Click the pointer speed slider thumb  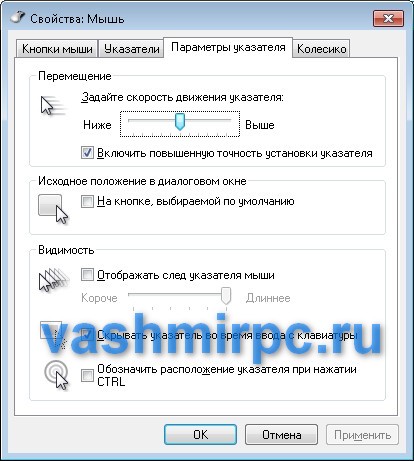click(x=180, y=121)
